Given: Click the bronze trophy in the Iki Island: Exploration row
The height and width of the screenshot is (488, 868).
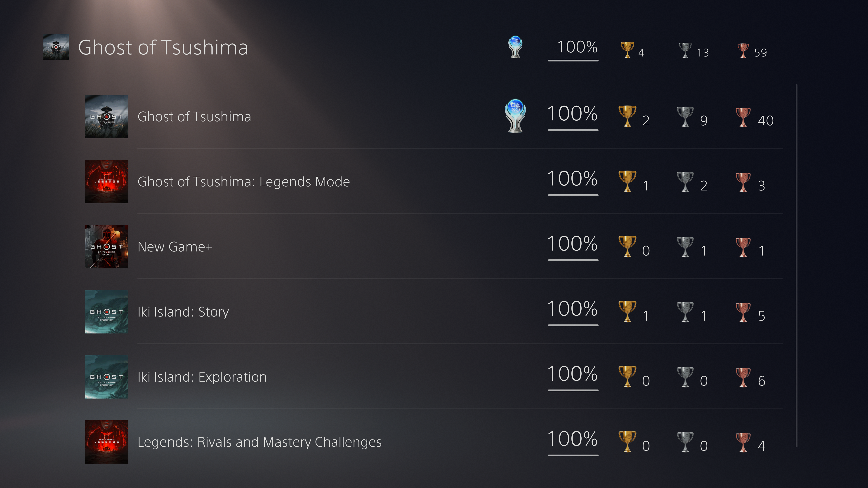Looking at the screenshot, I should (743, 377).
